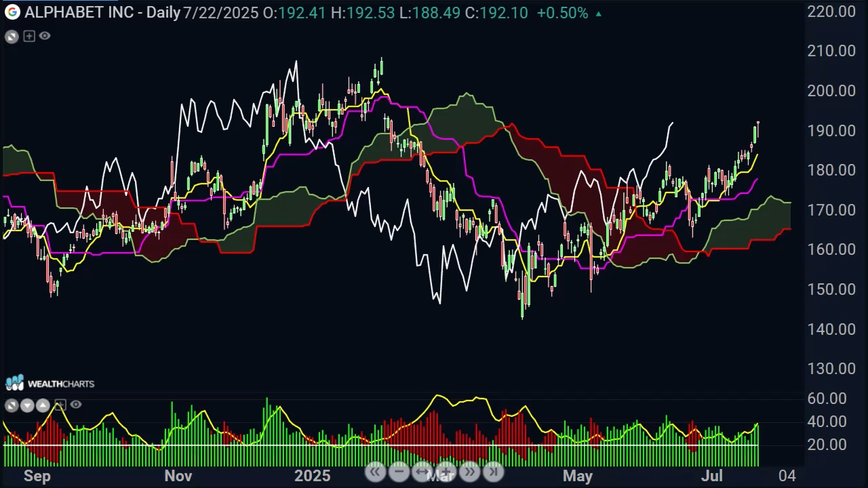Screen dimensions: 868x488
Task: Zoom in the chart with plus button
Action: point(446,472)
